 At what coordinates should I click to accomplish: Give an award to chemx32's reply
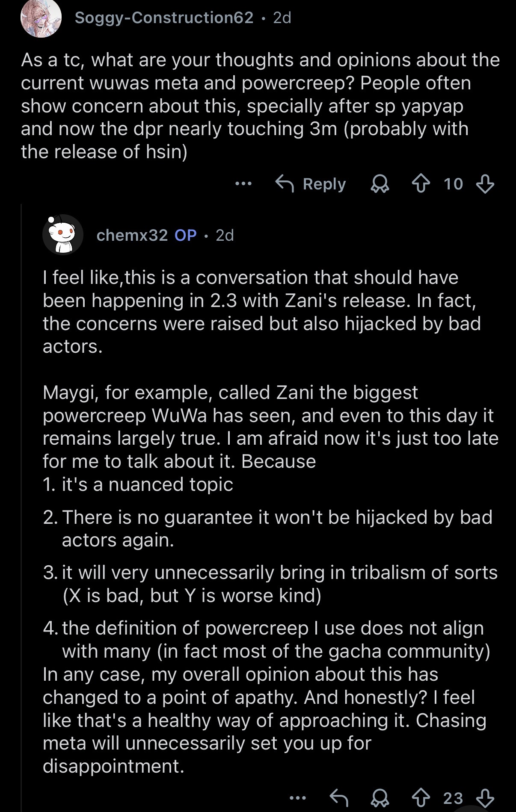(x=379, y=798)
